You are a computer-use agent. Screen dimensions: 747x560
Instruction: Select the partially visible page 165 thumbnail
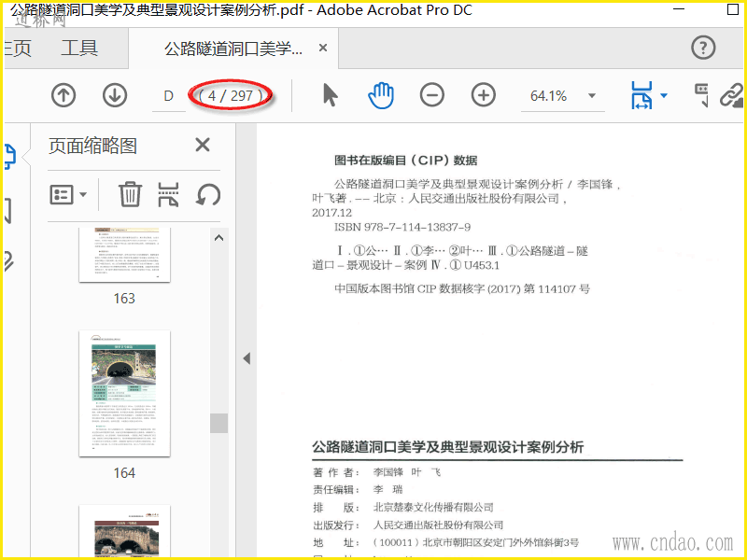point(124,531)
